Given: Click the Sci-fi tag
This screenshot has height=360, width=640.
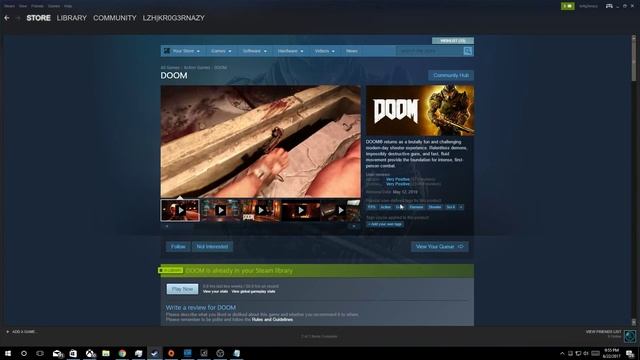Looking at the screenshot, I should (451, 207).
